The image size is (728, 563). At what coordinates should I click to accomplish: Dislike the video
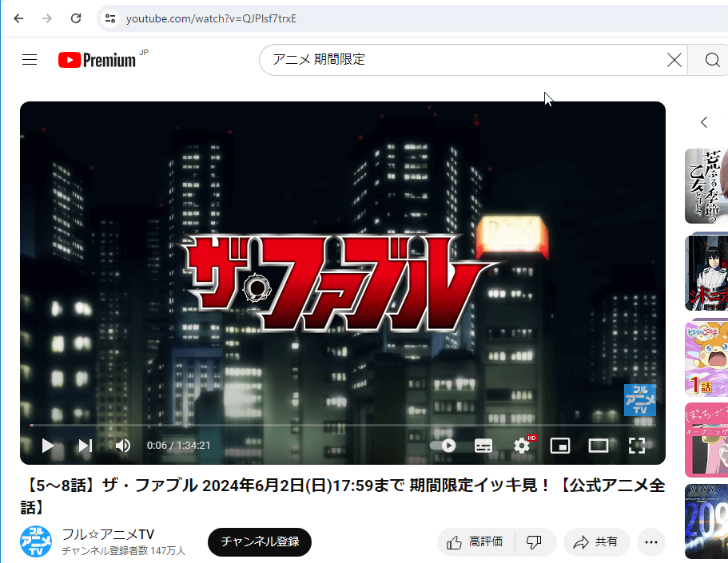click(534, 542)
